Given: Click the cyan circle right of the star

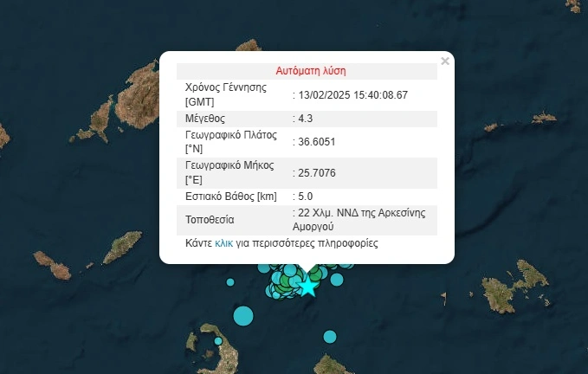Looking at the screenshot, I should (x=334, y=279).
